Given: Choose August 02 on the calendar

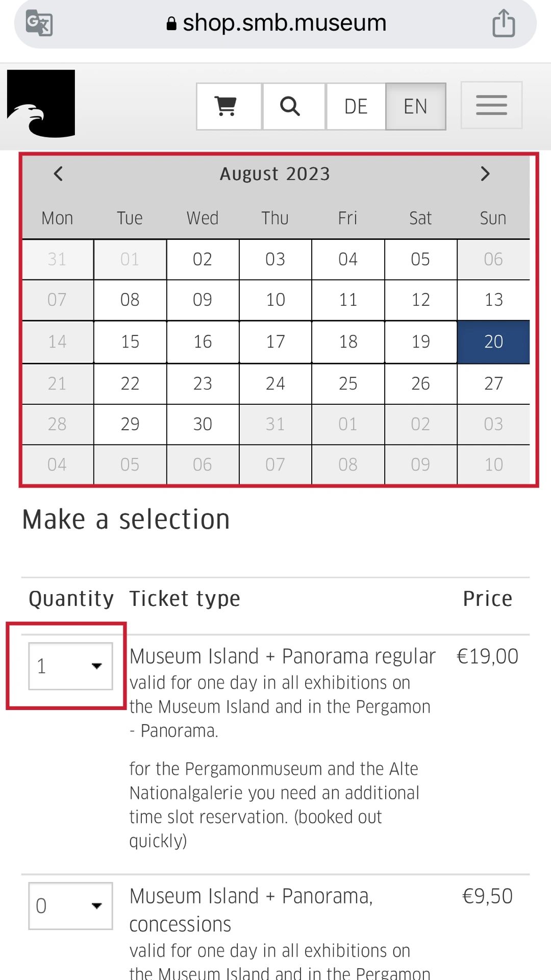Looking at the screenshot, I should [203, 259].
